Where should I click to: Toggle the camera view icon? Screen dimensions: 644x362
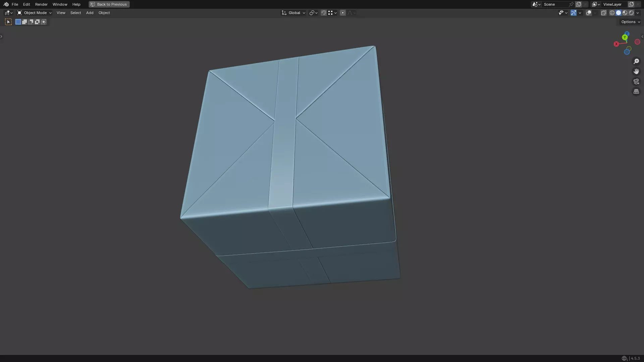pyautogui.click(x=636, y=81)
